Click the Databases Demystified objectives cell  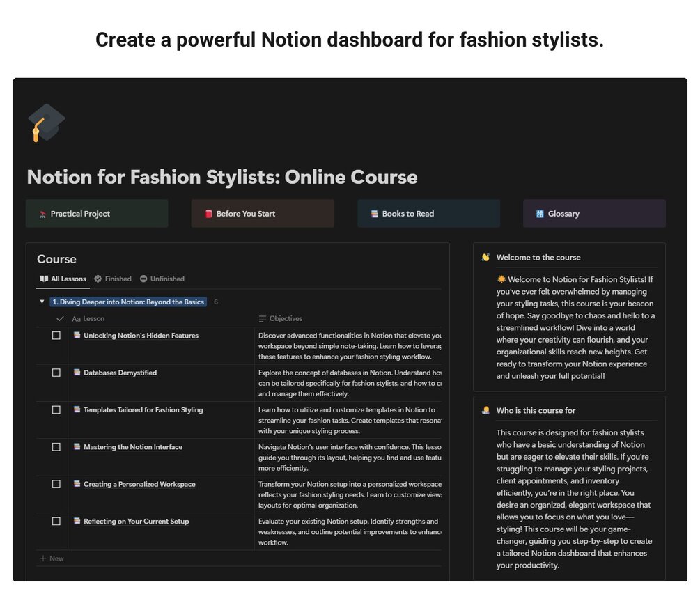coord(348,384)
